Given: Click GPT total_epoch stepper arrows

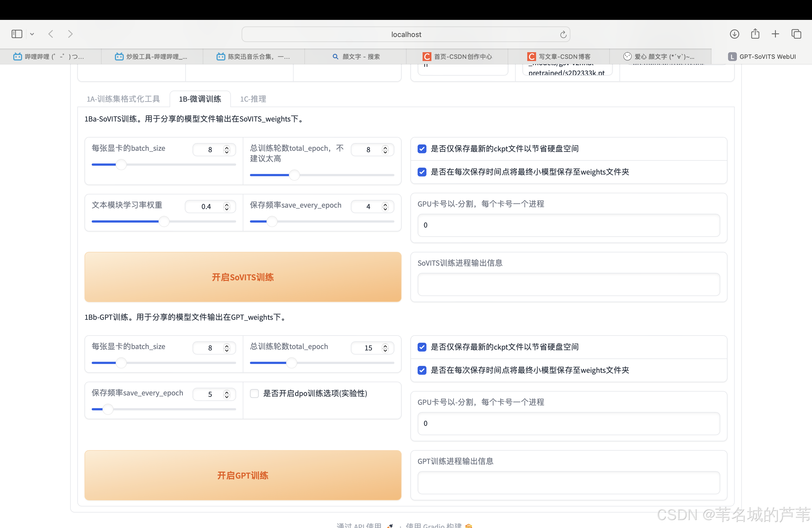Looking at the screenshot, I should (x=385, y=348).
